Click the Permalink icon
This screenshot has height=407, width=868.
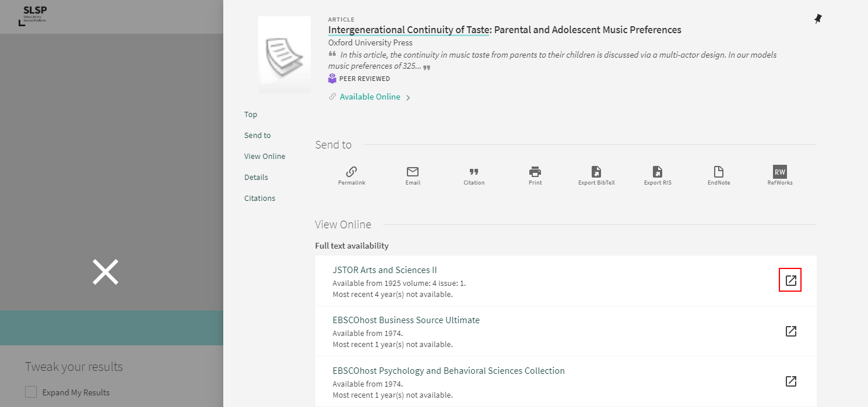[x=352, y=172]
